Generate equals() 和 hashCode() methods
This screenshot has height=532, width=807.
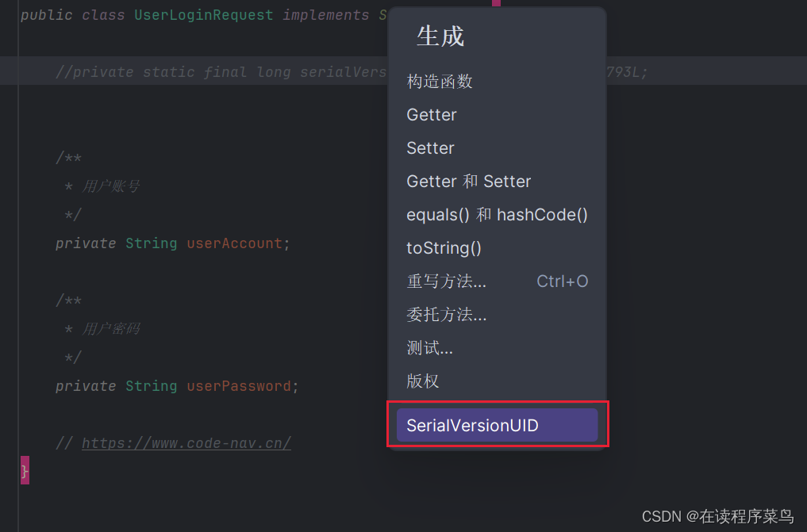coord(497,214)
